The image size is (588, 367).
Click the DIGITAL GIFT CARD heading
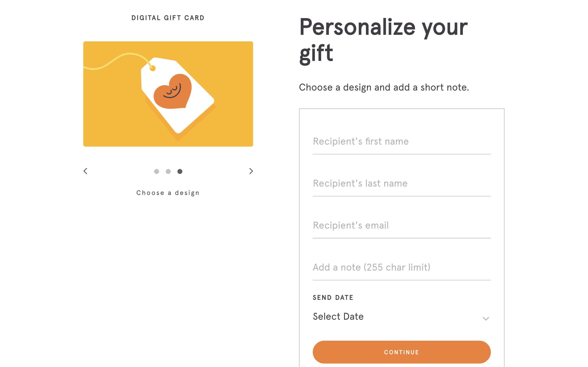(x=168, y=18)
